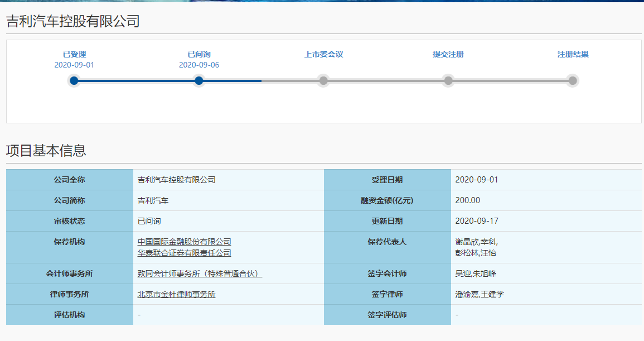This screenshot has height=341, width=644.
Task: Click the 更新日期 value 2020-09-17
Action: pyautogui.click(x=477, y=221)
